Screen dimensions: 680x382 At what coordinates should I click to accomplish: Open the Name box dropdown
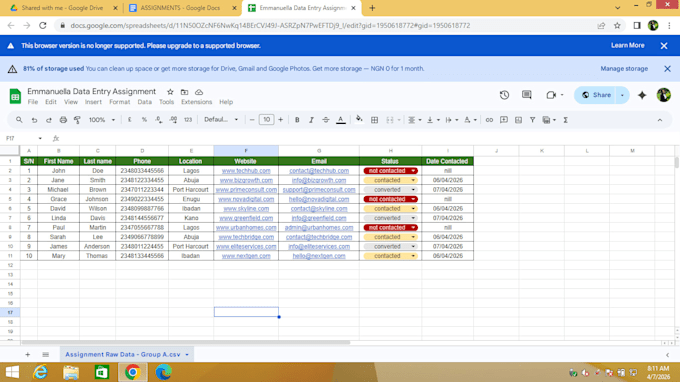pyautogui.click(x=40, y=138)
